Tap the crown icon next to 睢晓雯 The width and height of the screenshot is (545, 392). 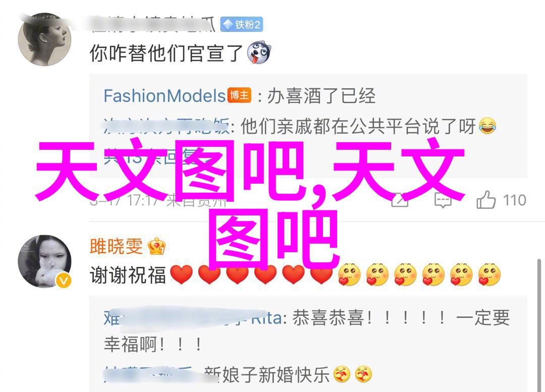click(x=156, y=246)
